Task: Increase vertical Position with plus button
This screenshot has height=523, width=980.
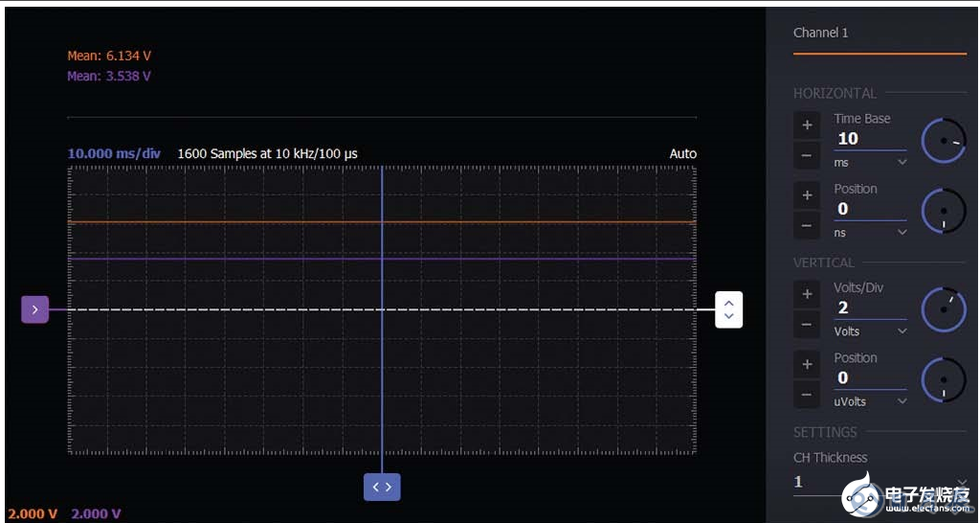Action: 807,364
